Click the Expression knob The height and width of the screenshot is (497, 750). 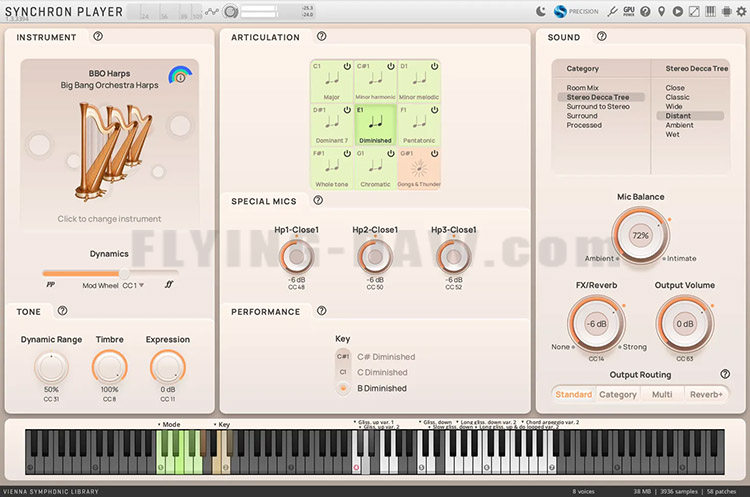[167, 367]
